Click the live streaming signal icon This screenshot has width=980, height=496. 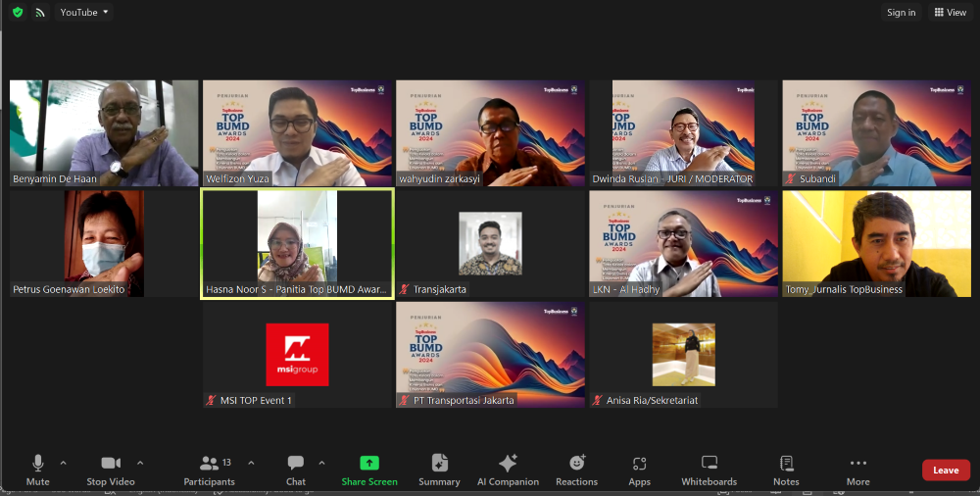click(40, 12)
